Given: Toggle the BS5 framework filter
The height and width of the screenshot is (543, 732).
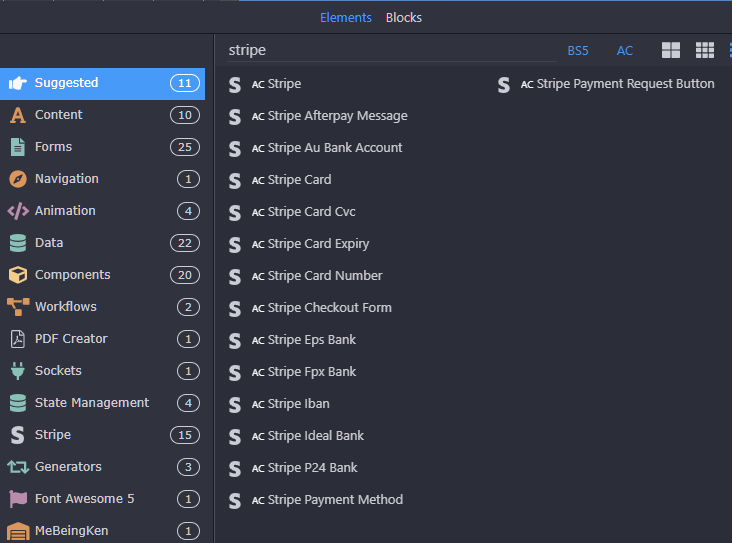Looking at the screenshot, I should tap(578, 51).
